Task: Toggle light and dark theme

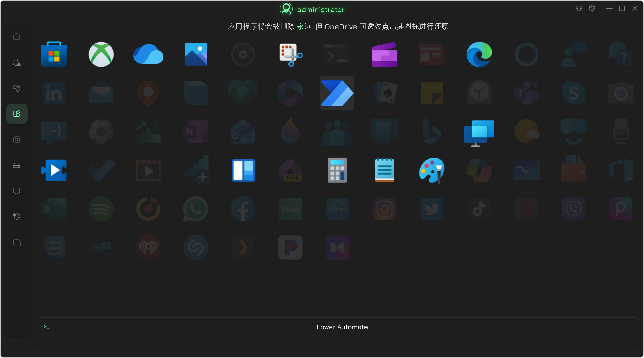Action: click(x=579, y=9)
